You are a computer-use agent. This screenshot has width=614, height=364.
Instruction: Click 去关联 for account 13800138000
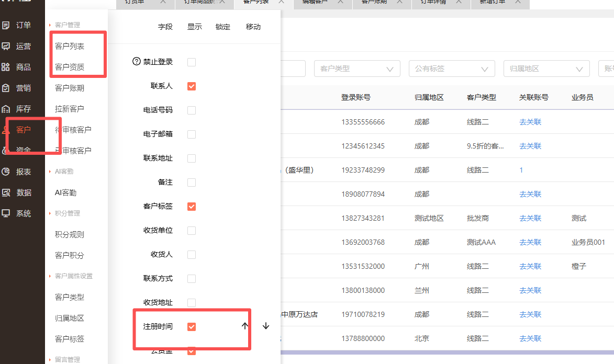point(530,290)
